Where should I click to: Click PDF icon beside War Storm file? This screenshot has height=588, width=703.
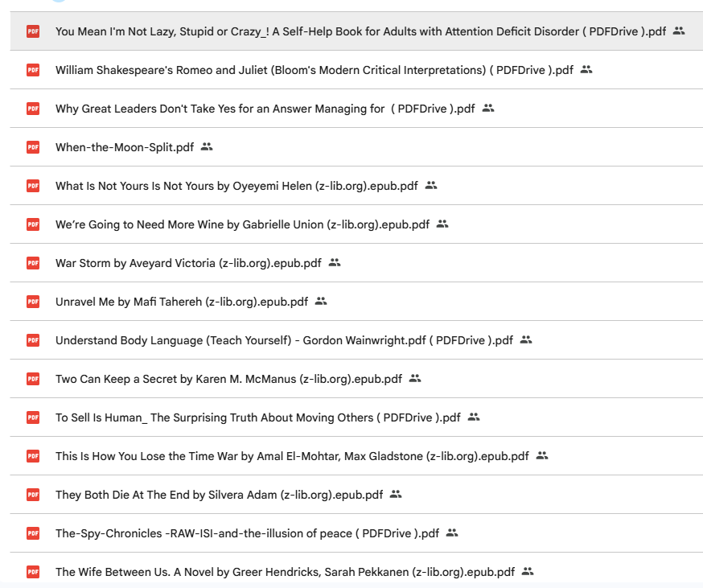click(x=33, y=263)
